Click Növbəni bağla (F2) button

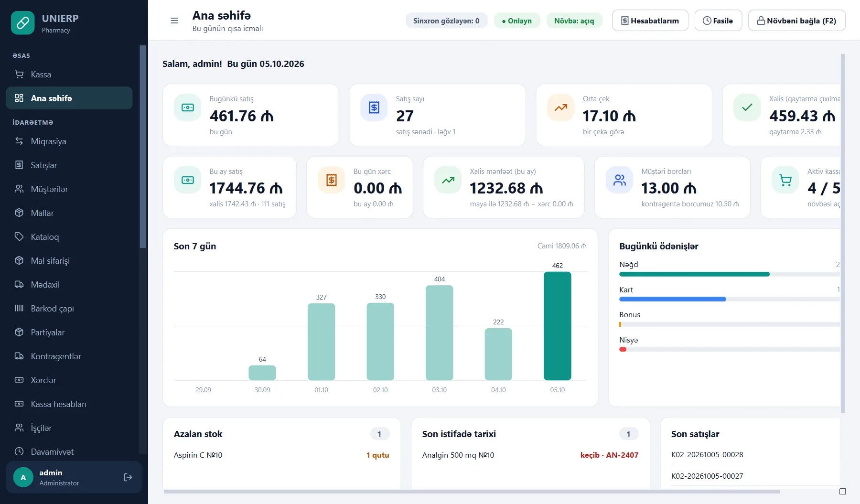pyautogui.click(x=796, y=21)
